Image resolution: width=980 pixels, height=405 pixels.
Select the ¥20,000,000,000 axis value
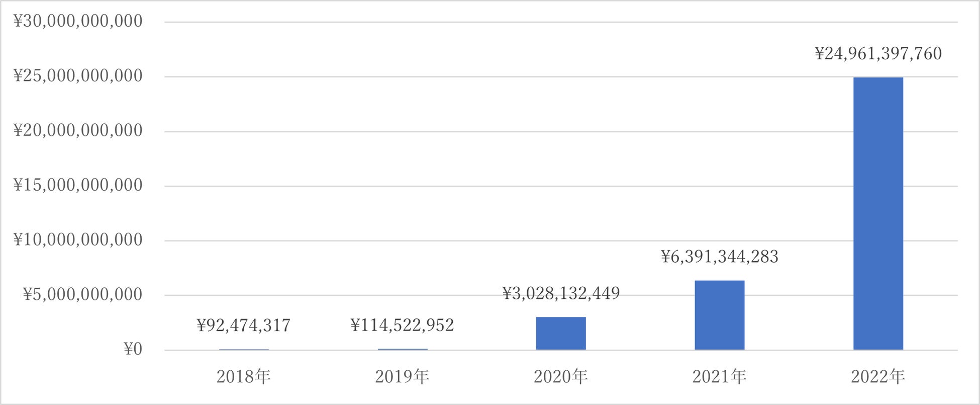point(78,131)
